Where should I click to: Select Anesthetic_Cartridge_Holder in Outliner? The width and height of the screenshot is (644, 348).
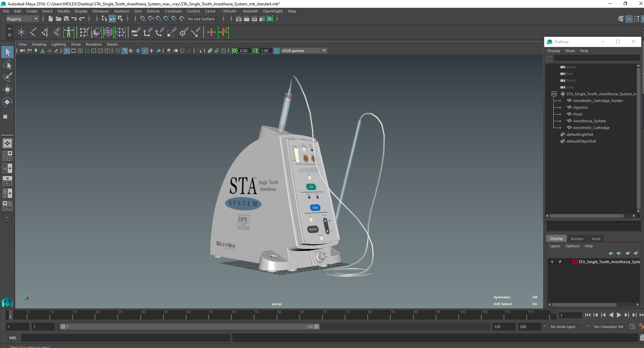[x=598, y=101]
